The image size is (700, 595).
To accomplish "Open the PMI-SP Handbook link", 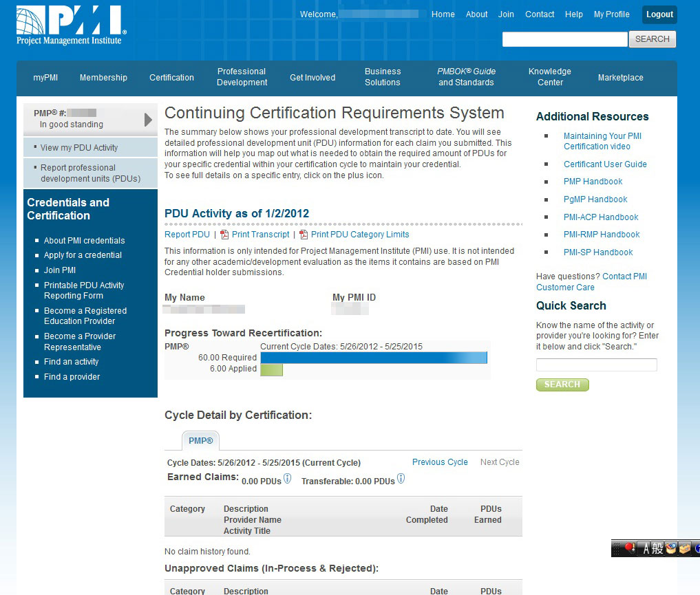I will [x=598, y=252].
